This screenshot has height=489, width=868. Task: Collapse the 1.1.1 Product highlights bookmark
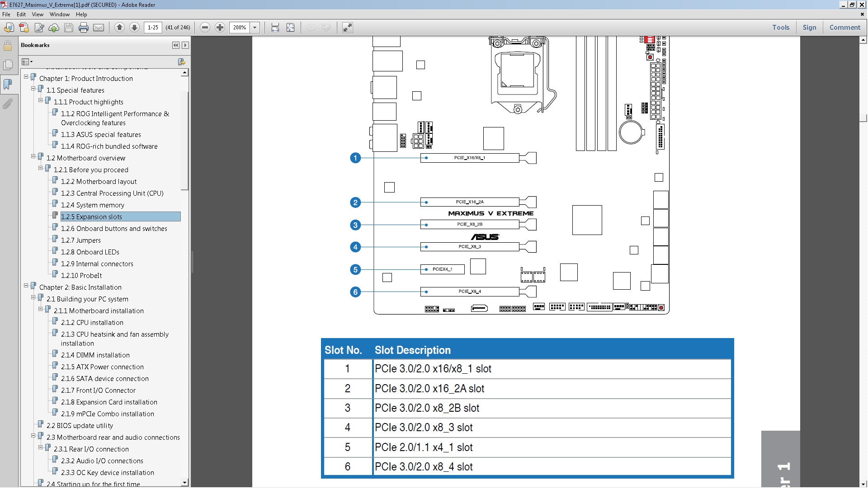point(41,100)
